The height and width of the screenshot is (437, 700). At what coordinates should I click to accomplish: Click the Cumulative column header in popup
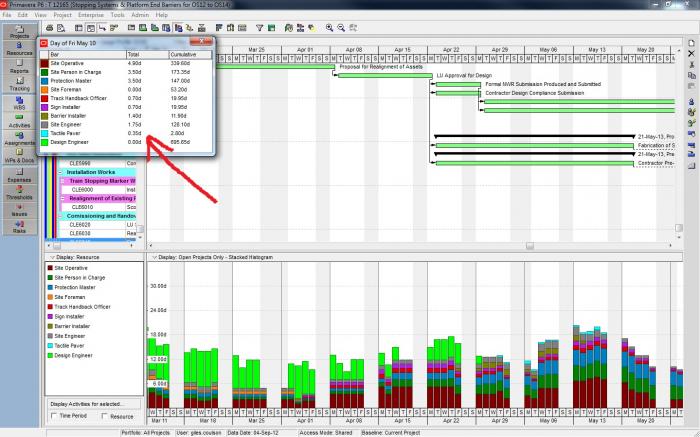tap(190, 54)
